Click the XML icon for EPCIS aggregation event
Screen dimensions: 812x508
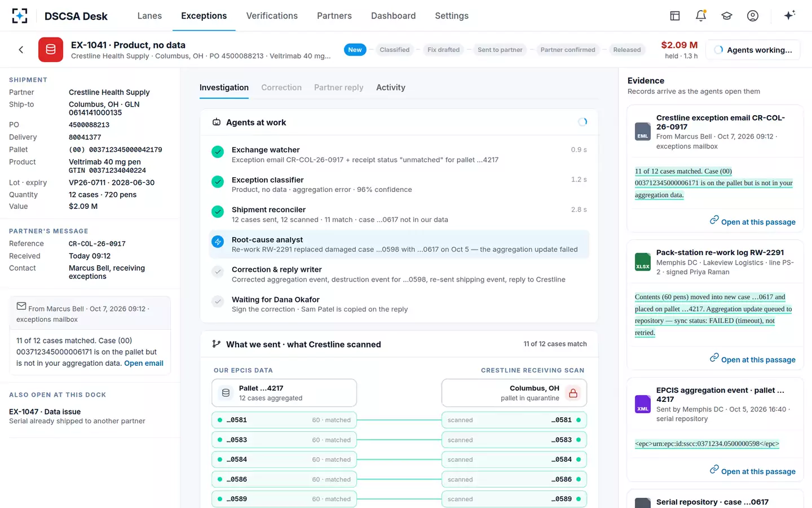pyautogui.click(x=643, y=404)
